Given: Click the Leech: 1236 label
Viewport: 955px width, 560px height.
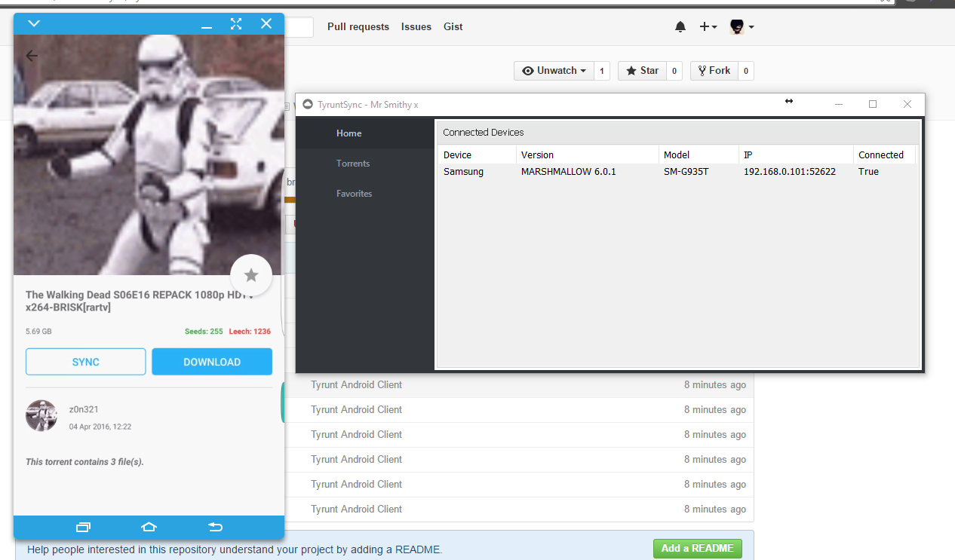Looking at the screenshot, I should tap(251, 332).
